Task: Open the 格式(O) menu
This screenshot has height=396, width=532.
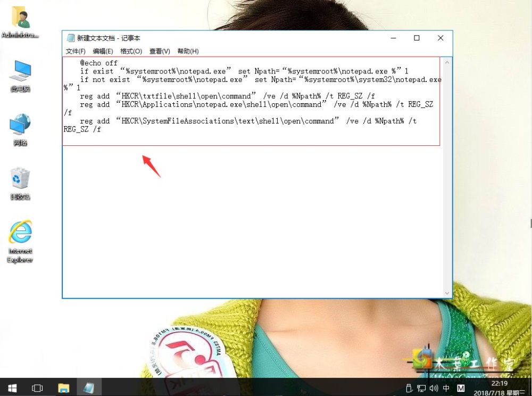Action: (x=131, y=51)
